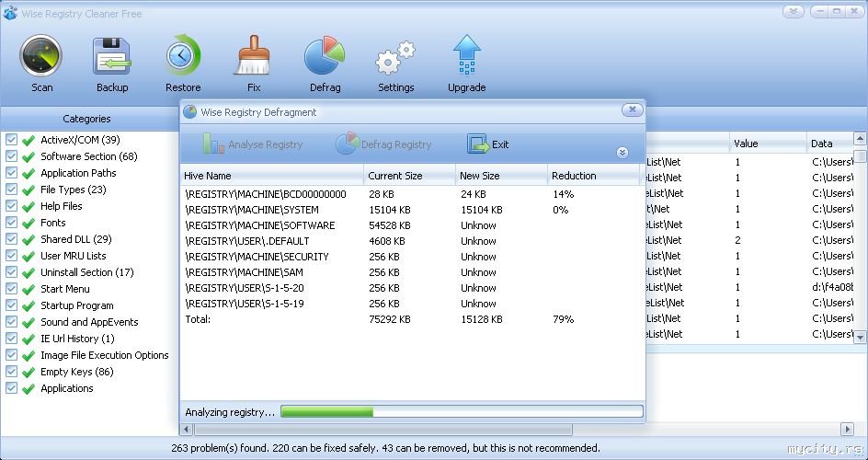Click the Total 75292 KB value
The image size is (868, 460).
(390, 319)
